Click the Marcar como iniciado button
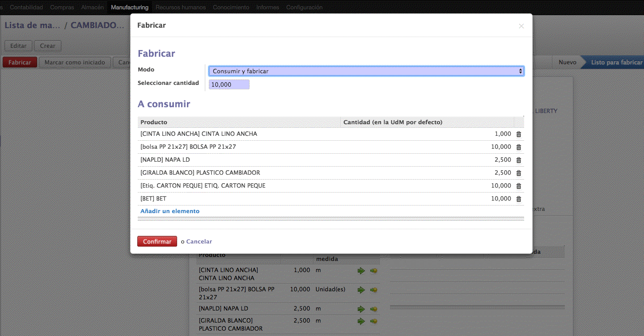Screen dimensions: 644x336 [75, 62]
